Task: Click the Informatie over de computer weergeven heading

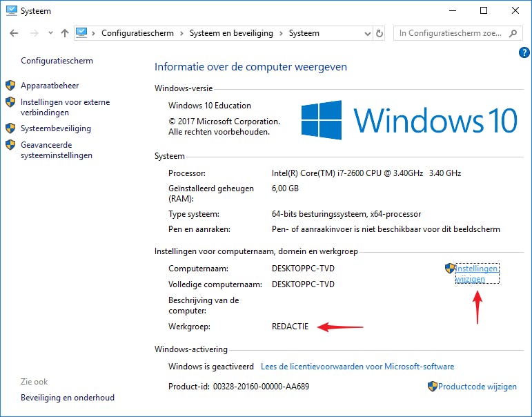Action: point(250,66)
